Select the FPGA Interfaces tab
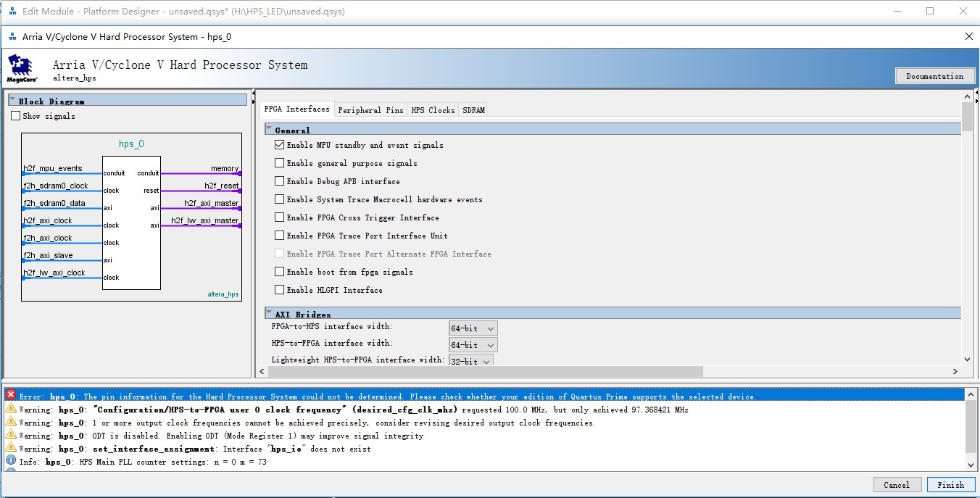Image resolution: width=980 pixels, height=498 pixels. click(296, 109)
